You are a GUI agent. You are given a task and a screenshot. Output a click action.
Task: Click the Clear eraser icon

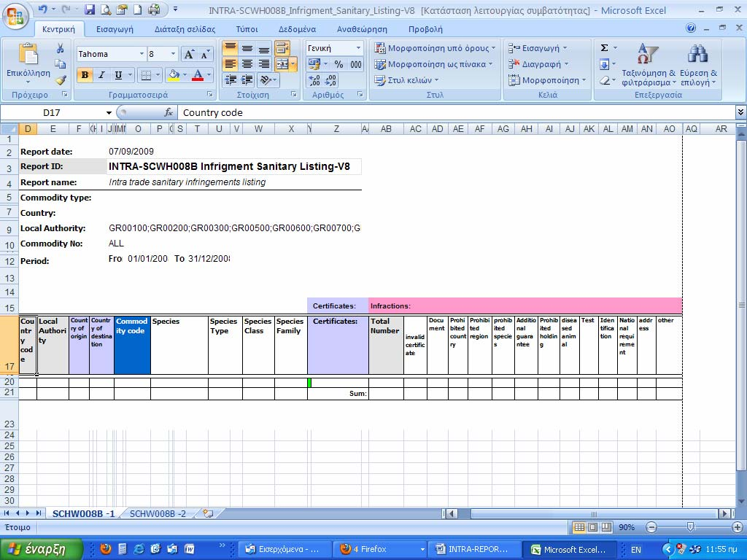[x=604, y=80]
